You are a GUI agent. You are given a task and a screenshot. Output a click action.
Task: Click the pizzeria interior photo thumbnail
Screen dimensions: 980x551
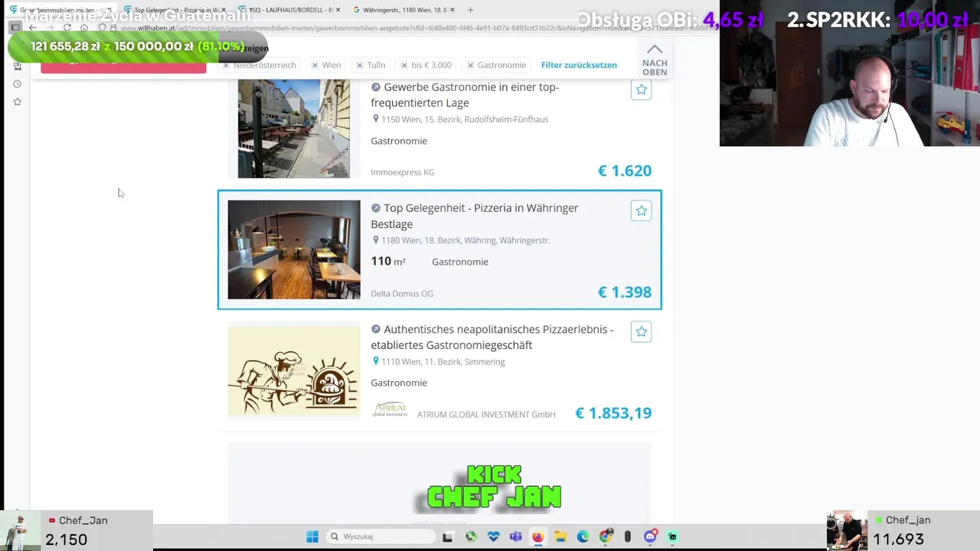pyautogui.click(x=293, y=249)
